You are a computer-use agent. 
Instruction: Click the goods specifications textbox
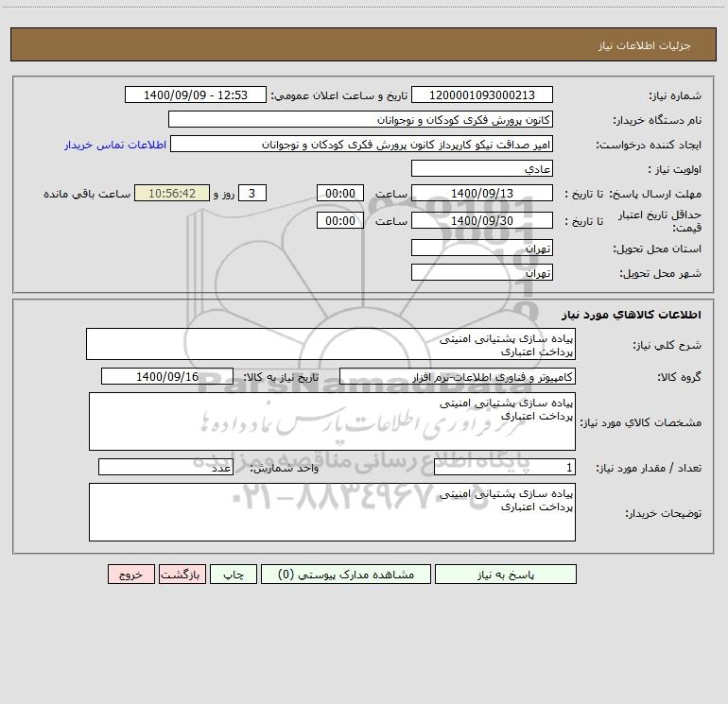[x=332, y=421]
